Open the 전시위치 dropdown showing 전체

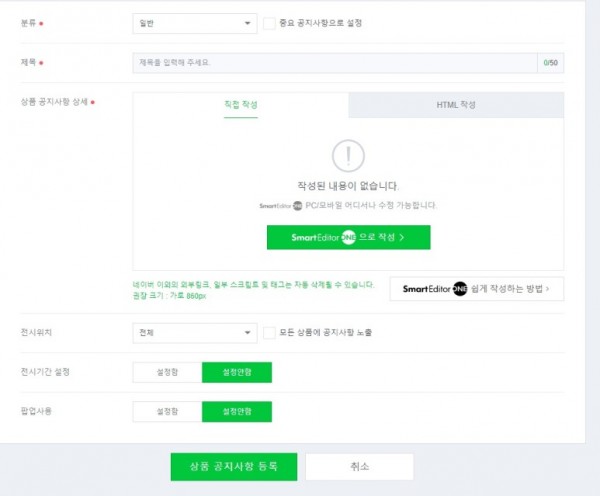[x=195, y=333]
